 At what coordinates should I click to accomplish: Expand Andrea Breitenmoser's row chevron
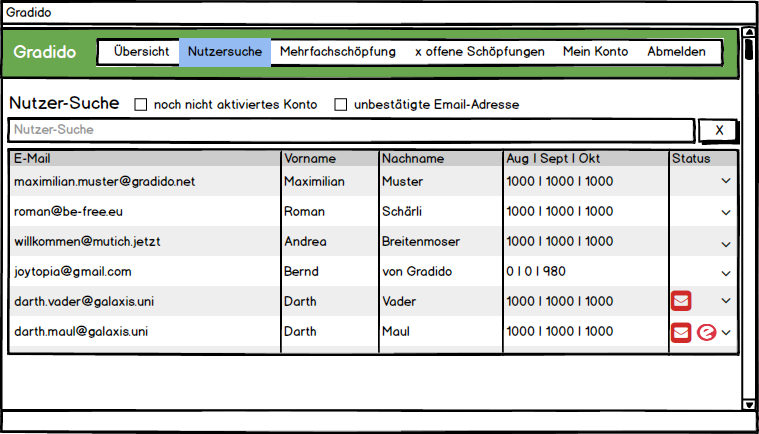point(726,242)
